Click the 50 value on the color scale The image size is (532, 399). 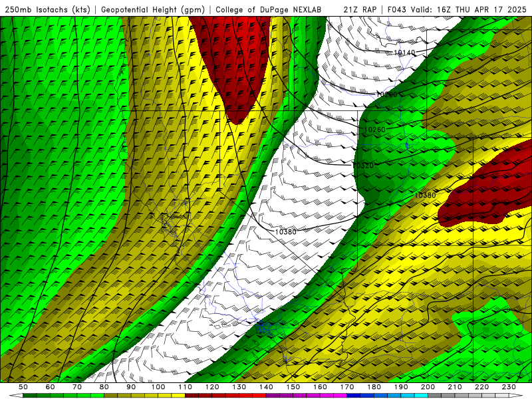[x=23, y=387]
